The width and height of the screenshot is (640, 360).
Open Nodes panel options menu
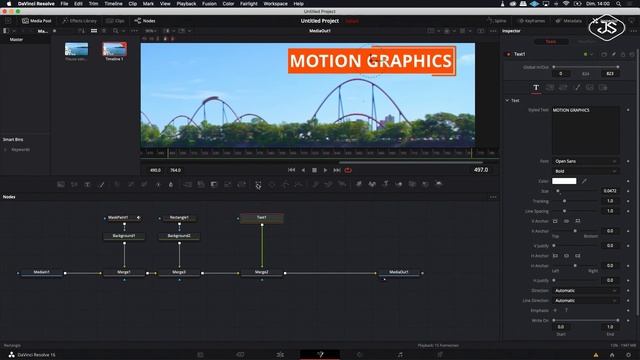pos(493,197)
